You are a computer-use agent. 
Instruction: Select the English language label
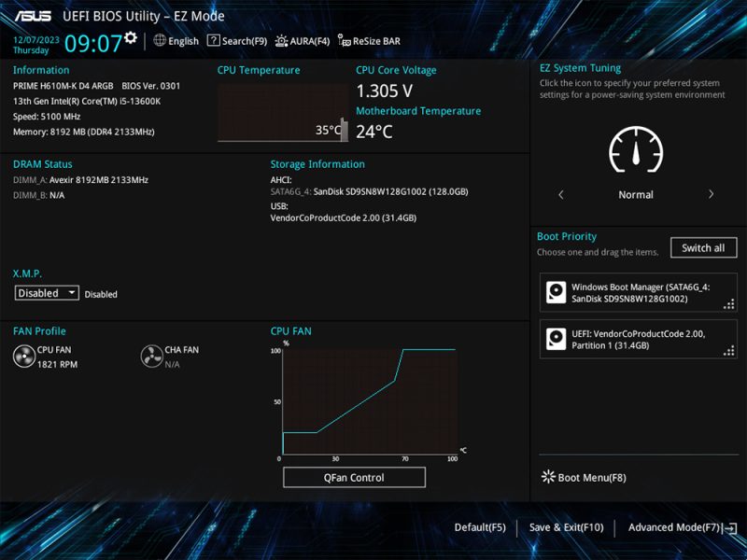click(x=183, y=41)
